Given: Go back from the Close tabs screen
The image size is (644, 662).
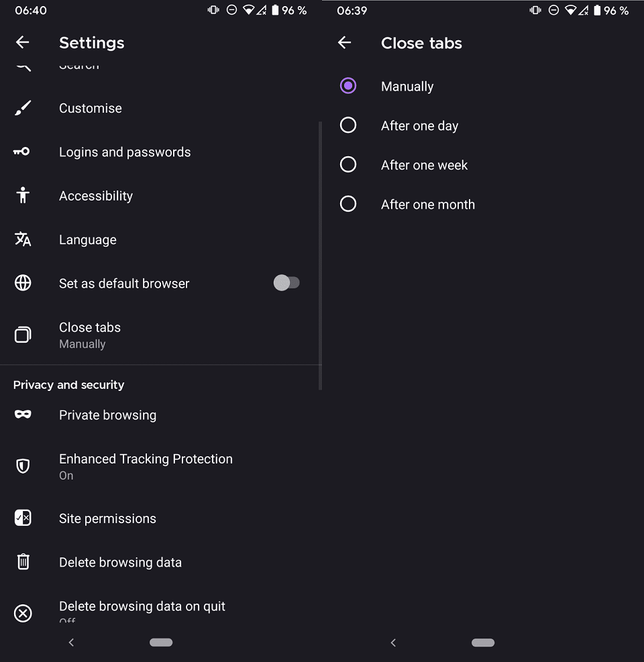Looking at the screenshot, I should tap(345, 43).
